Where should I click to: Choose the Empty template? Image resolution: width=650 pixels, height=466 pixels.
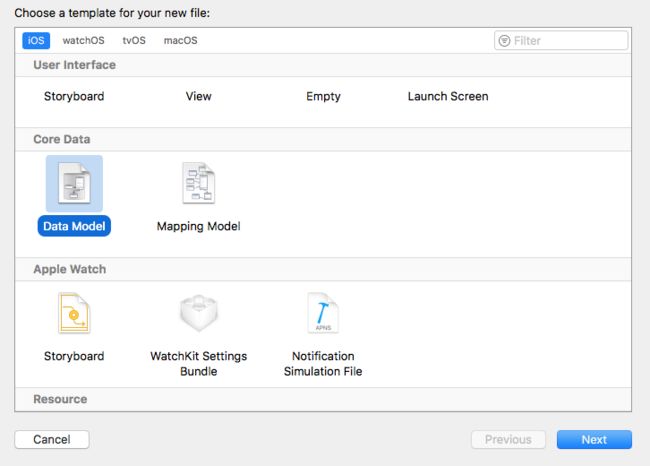[323, 96]
